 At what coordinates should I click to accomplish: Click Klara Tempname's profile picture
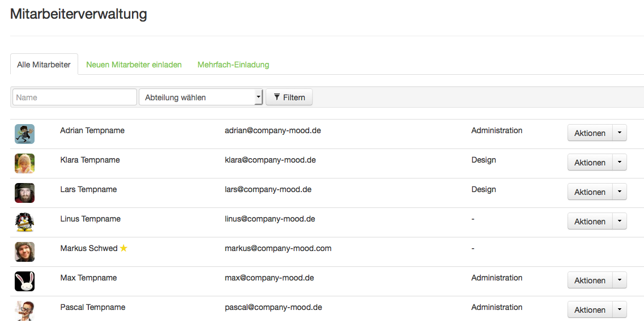24,163
